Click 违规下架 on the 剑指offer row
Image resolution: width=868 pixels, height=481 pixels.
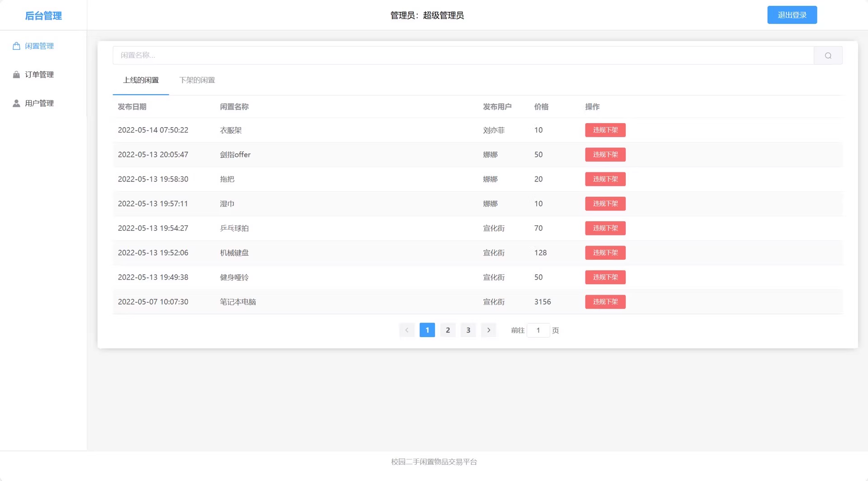tap(605, 155)
